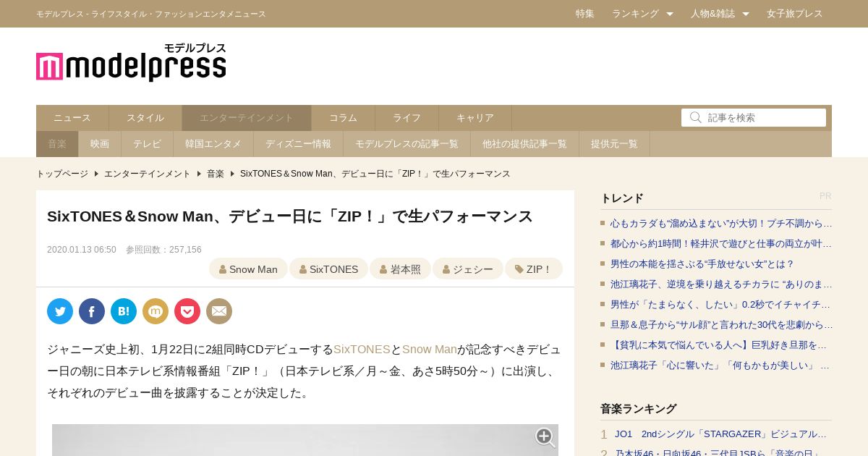Screen dimensions: 868x456
Task: Follow the Snow Man link in article text
Action: 430,350
